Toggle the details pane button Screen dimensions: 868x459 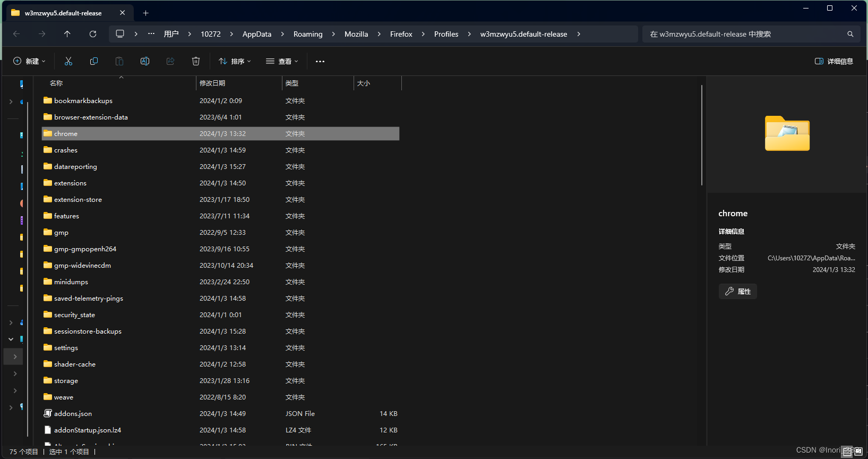pyautogui.click(x=834, y=61)
